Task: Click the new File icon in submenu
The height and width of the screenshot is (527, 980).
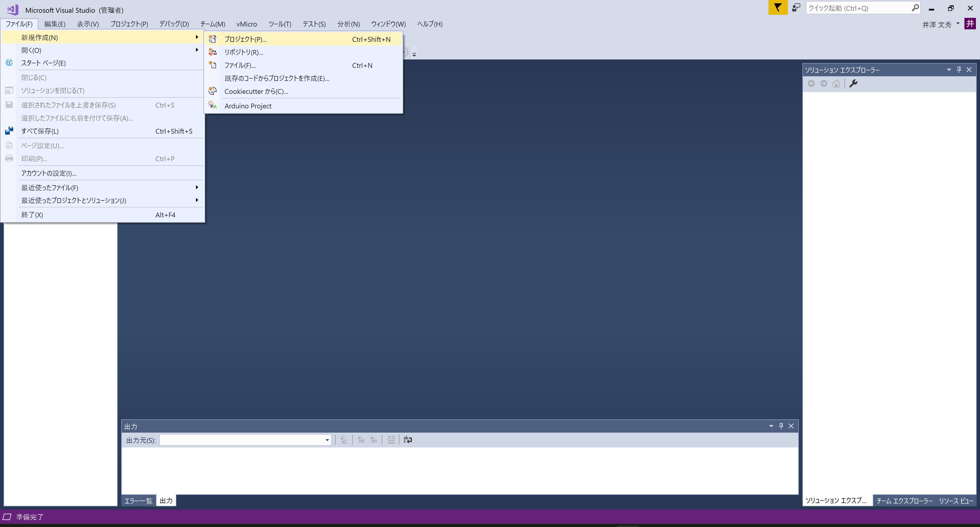Action: point(213,65)
